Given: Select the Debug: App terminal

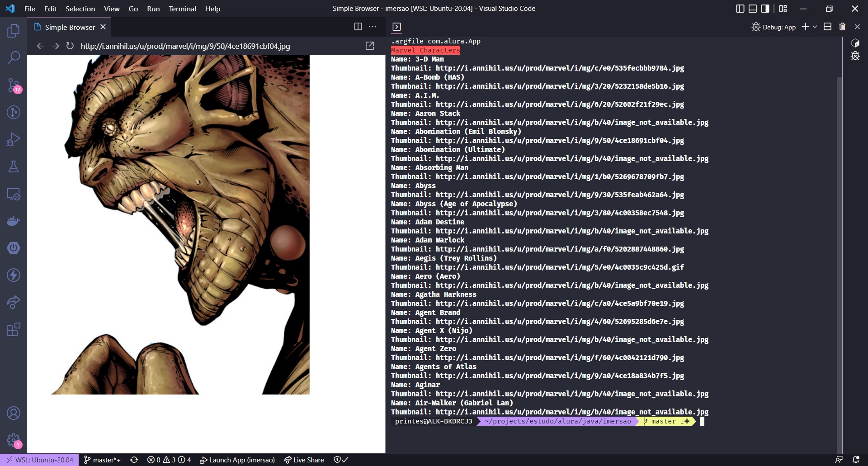Looking at the screenshot, I should (x=774, y=27).
